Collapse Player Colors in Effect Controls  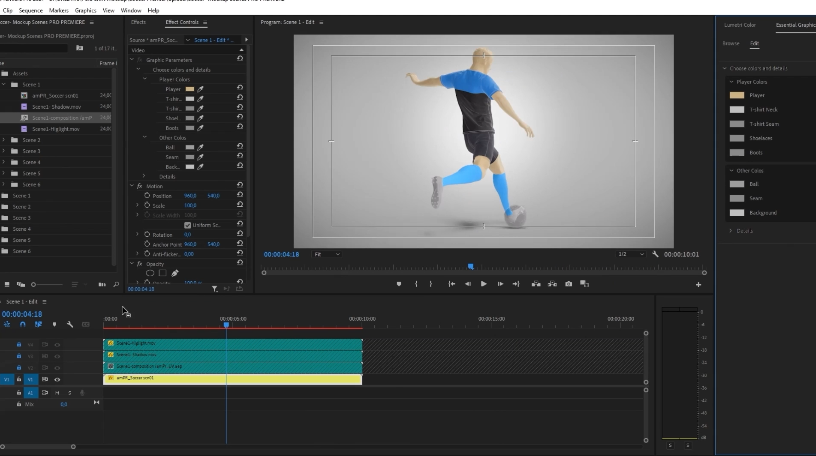point(145,79)
